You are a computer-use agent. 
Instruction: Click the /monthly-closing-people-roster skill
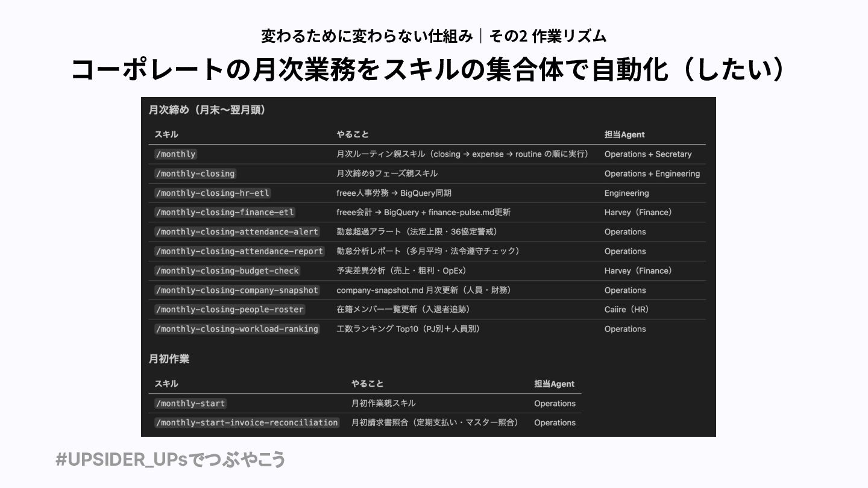coord(230,310)
